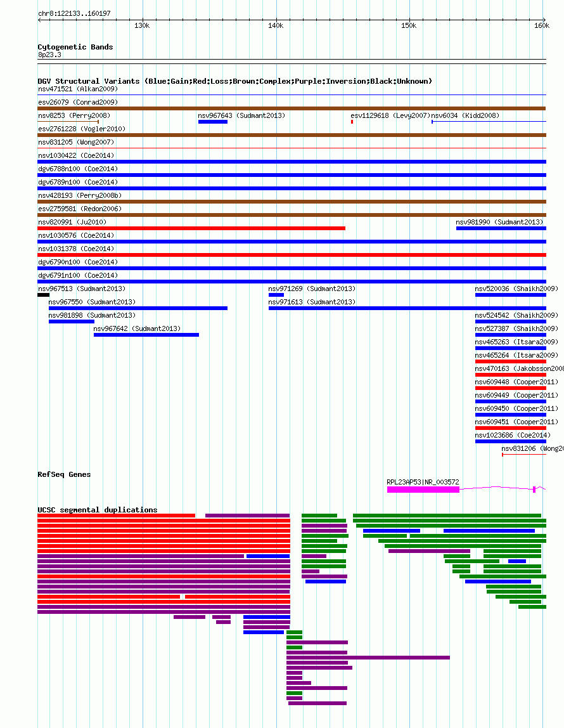Click nsv981898 (Sudmant2013) label

tap(93, 315)
